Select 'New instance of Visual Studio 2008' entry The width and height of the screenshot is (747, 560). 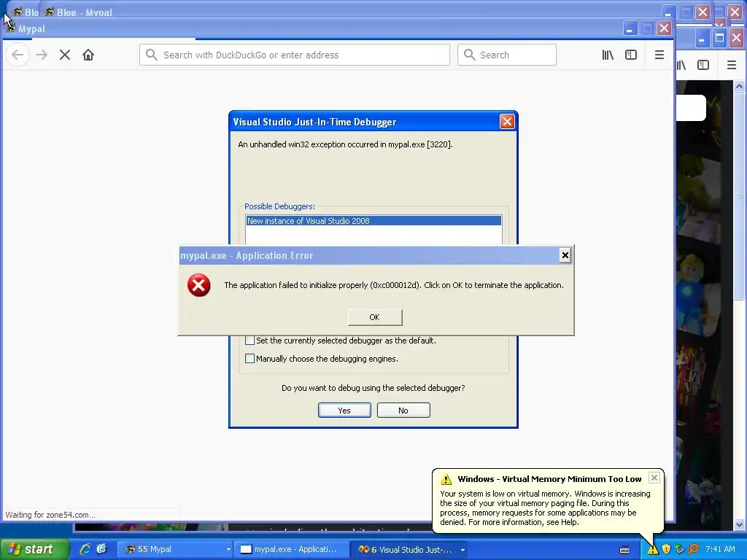coord(373,221)
